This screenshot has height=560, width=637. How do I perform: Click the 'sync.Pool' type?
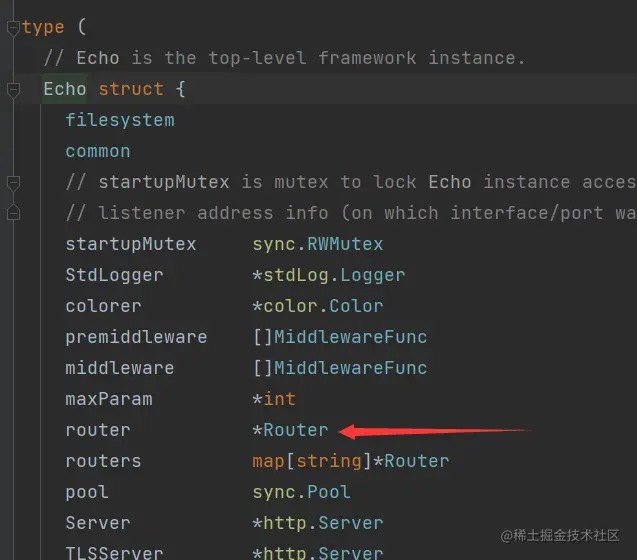coord(301,492)
